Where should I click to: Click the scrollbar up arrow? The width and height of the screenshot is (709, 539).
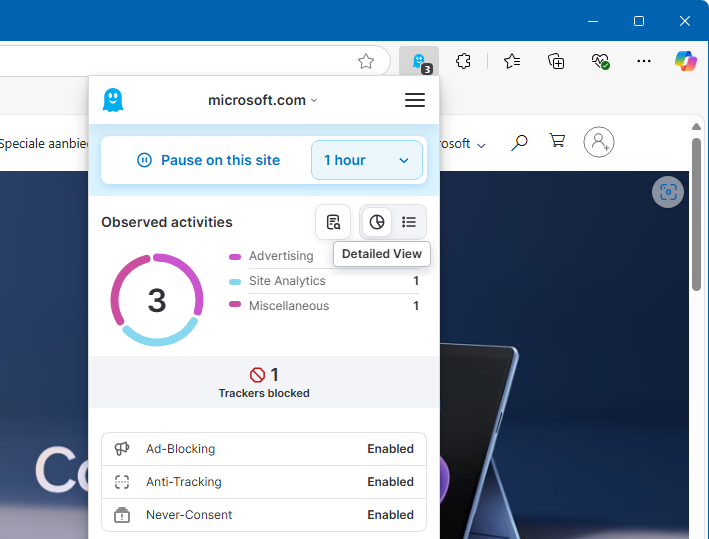point(696,127)
